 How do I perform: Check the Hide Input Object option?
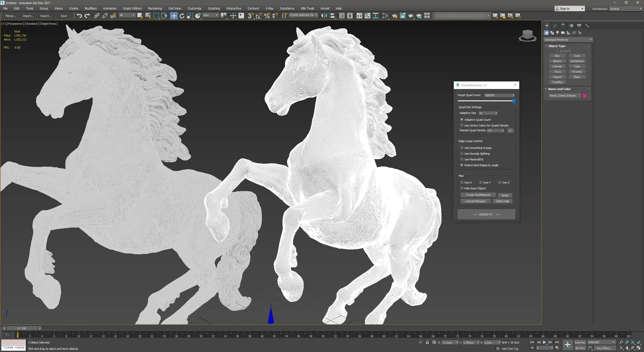pos(462,188)
